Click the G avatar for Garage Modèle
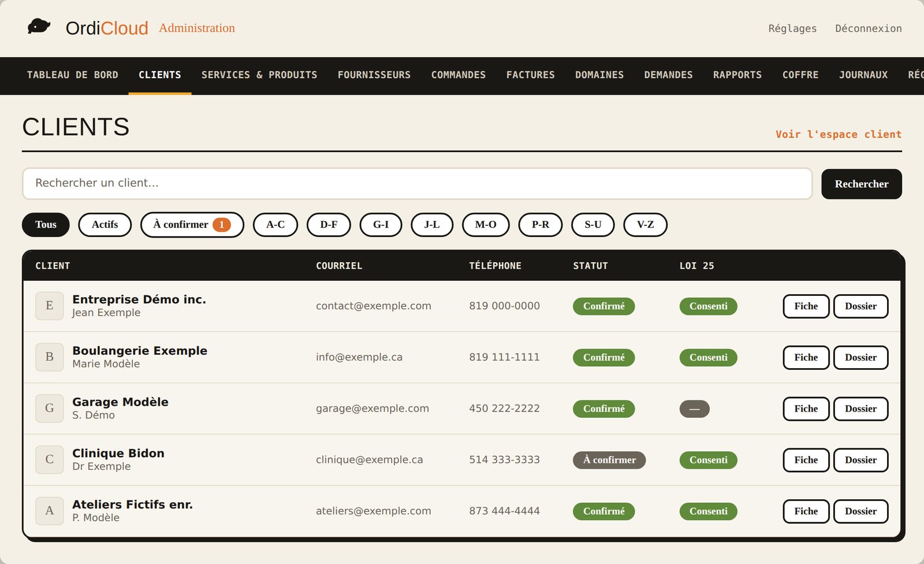Viewport: 924px width, 564px height. (x=50, y=409)
